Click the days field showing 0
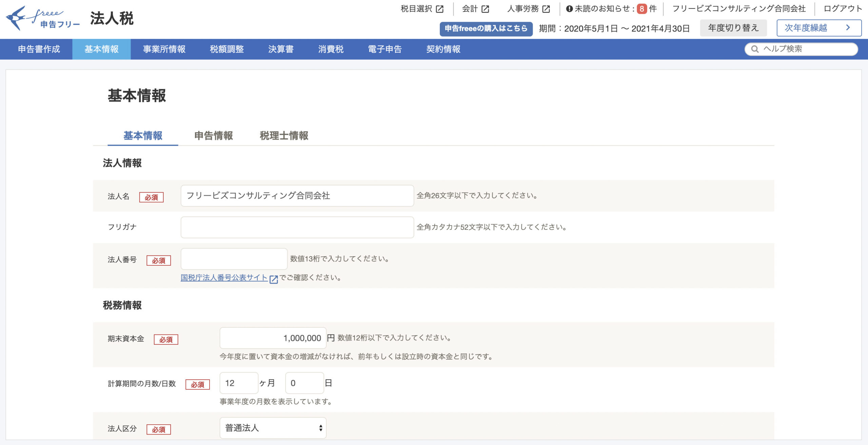The image size is (868, 445). [x=304, y=383]
